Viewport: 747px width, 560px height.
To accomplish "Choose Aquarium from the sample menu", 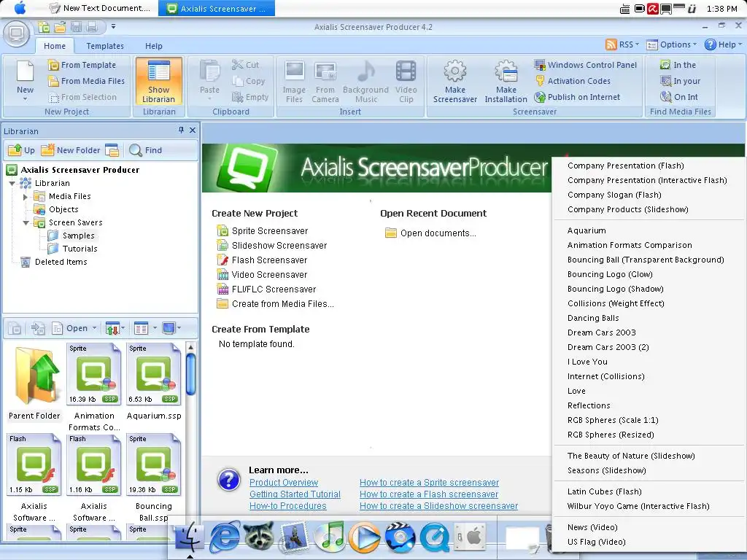I will [587, 230].
